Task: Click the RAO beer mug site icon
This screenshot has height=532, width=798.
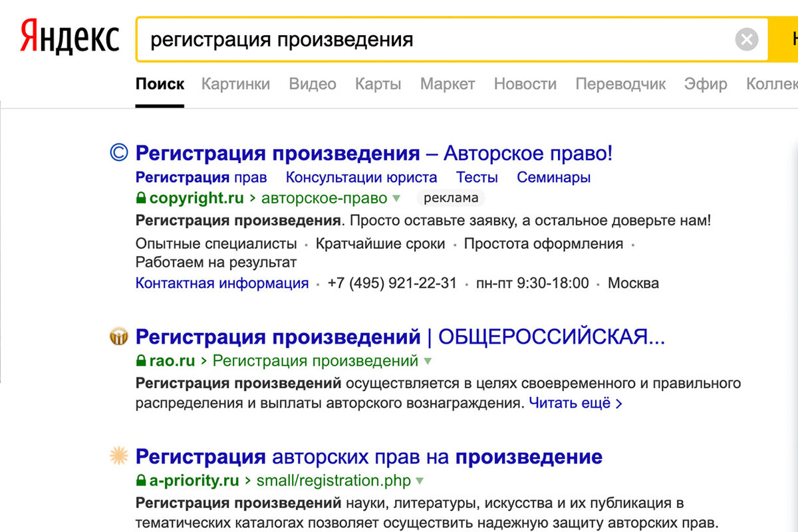Action: (118, 336)
